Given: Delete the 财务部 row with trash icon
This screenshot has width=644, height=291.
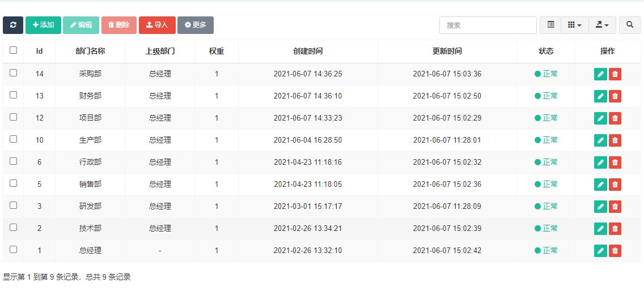Looking at the screenshot, I should pyautogui.click(x=615, y=96).
